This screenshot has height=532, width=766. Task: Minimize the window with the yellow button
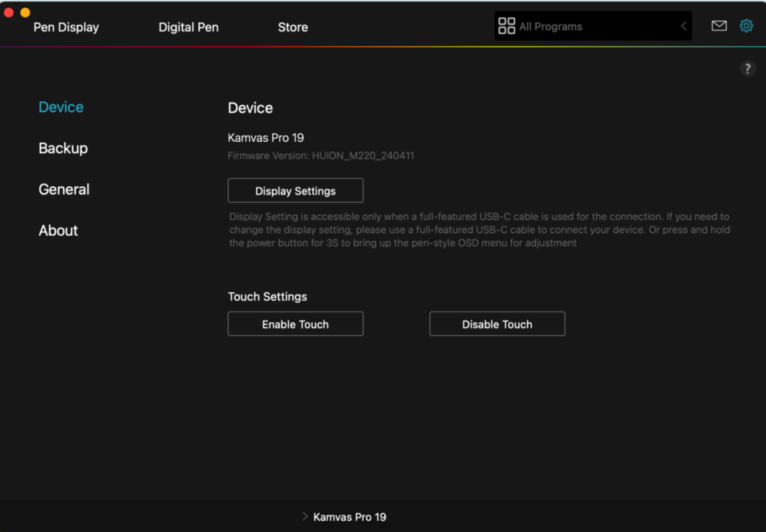25,13
